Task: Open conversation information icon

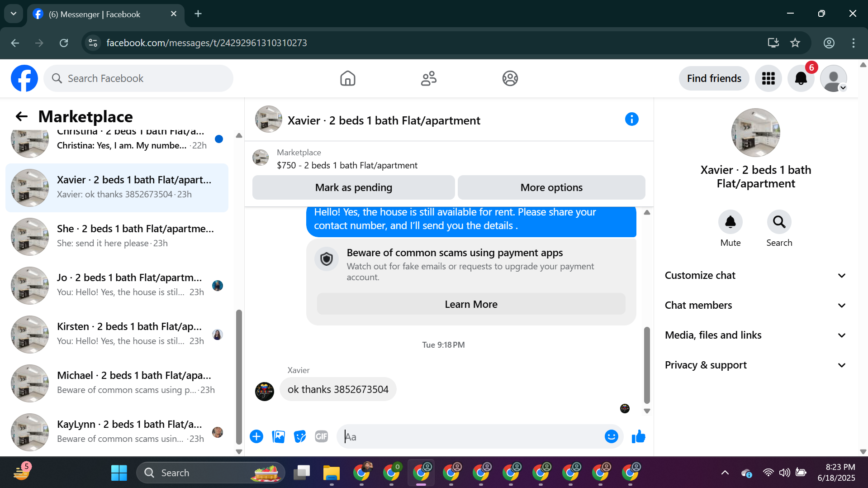Action: (631, 120)
